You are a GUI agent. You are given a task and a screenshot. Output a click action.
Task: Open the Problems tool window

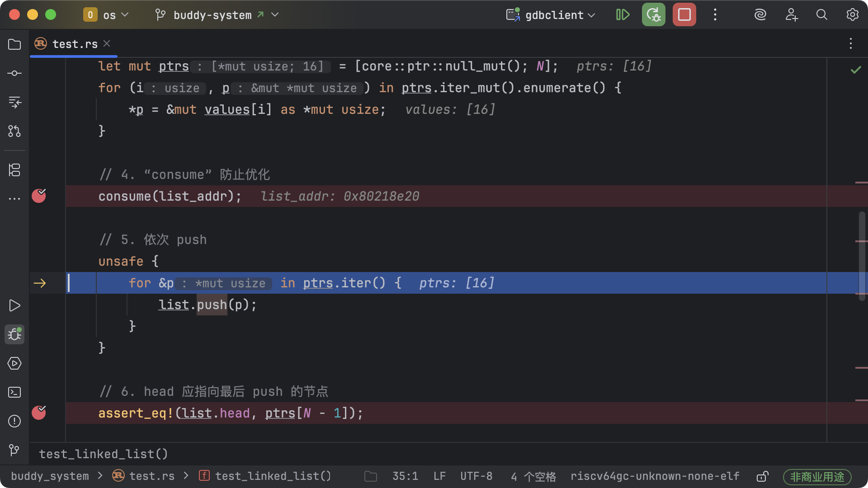pyautogui.click(x=14, y=421)
